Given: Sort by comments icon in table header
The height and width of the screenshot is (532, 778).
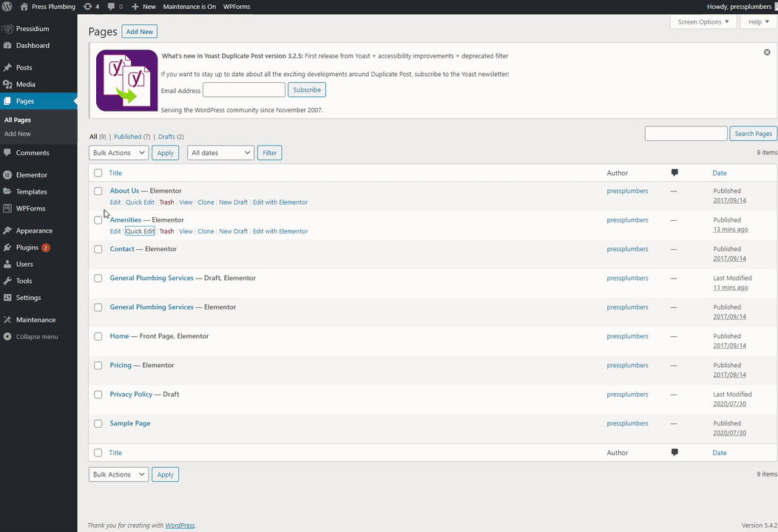Looking at the screenshot, I should click(674, 173).
